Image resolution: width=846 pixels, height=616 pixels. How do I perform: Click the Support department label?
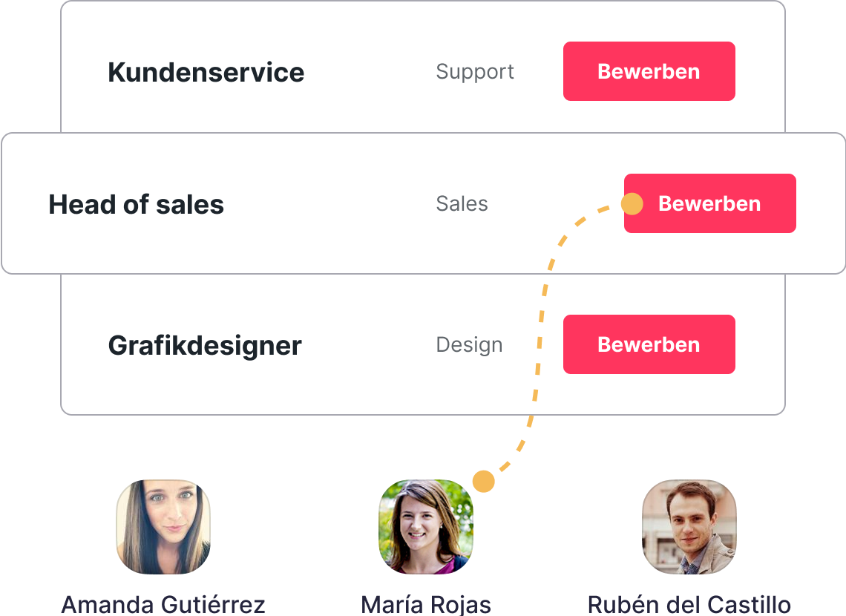click(475, 71)
